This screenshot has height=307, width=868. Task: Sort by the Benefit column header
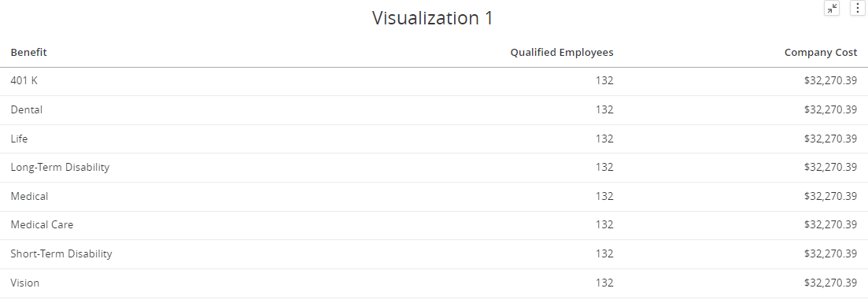click(x=29, y=52)
